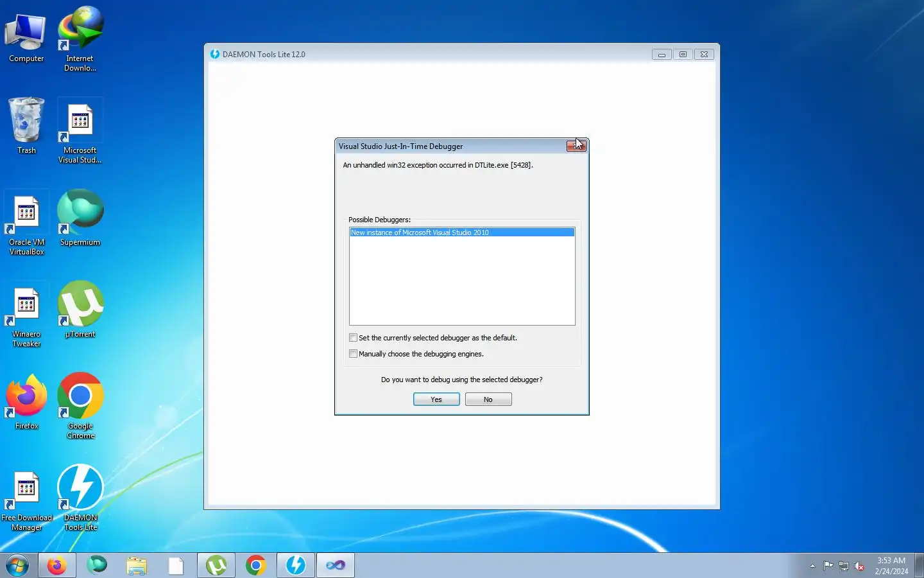The width and height of the screenshot is (924, 578).
Task: Select Microsoft Visual Studio desktop shortcut
Action: (x=80, y=132)
